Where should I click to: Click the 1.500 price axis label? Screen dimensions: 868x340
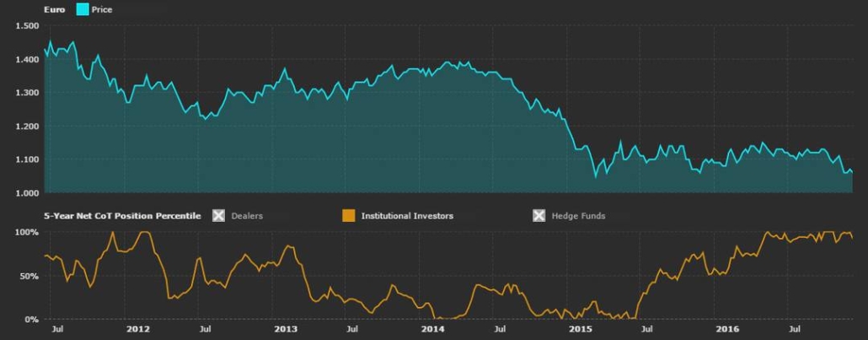27,26
